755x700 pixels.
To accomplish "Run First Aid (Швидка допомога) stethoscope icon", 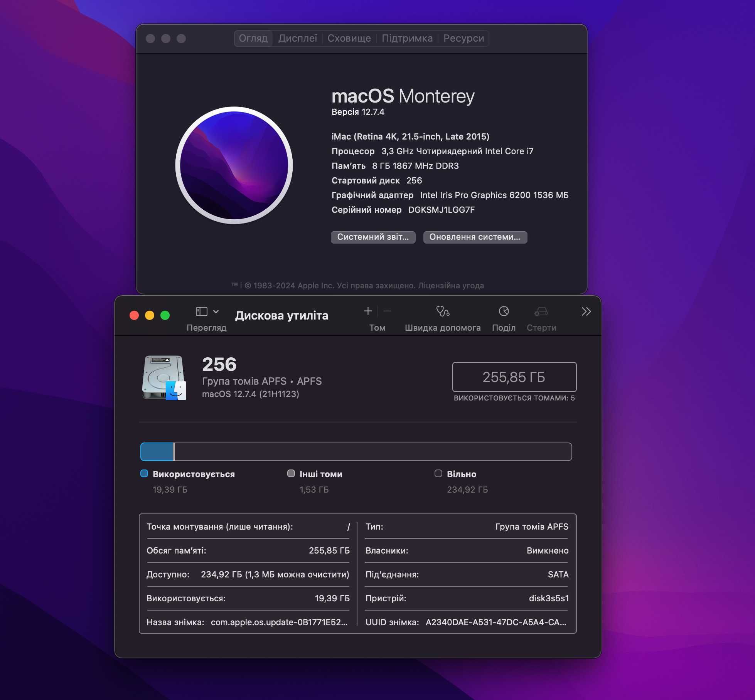I will pyautogui.click(x=443, y=311).
